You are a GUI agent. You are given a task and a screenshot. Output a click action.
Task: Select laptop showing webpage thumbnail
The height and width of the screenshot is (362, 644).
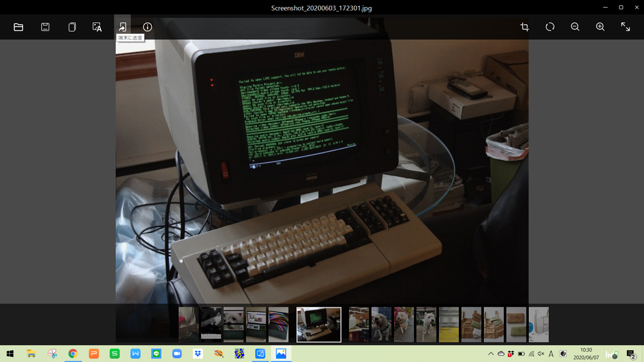point(256,324)
